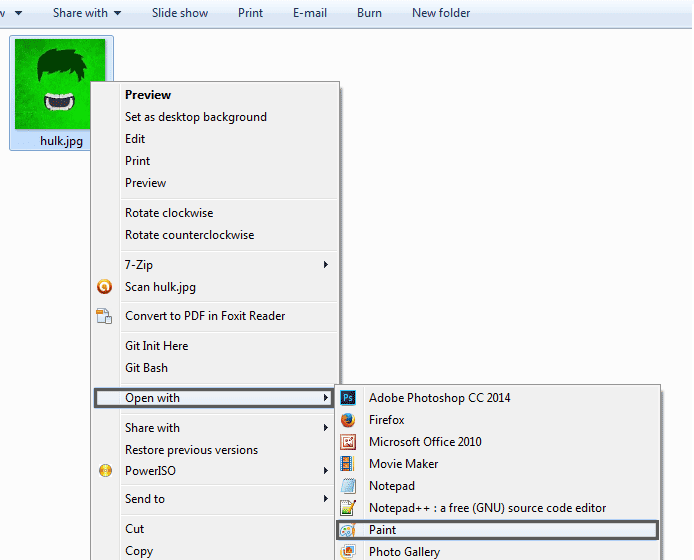Image resolution: width=694 pixels, height=560 pixels.
Task: Choose Print in the context menu
Action: [138, 161]
